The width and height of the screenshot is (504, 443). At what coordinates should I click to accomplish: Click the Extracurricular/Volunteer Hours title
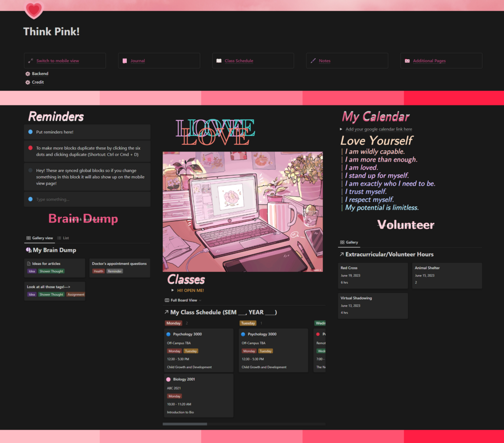[x=389, y=254]
